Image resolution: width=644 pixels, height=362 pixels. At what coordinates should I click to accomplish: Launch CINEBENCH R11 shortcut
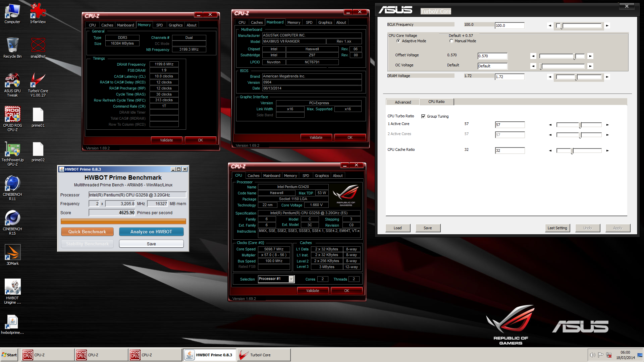pos(12,188)
